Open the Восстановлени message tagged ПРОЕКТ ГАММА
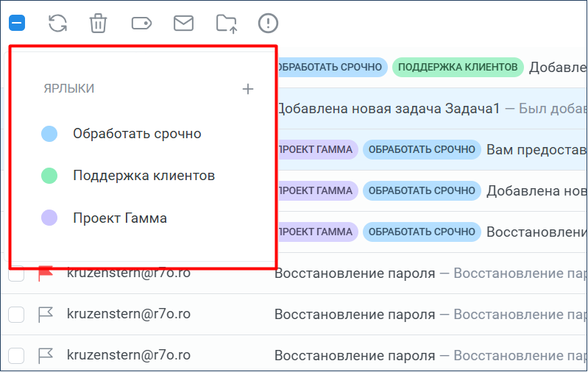The width and height of the screenshot is (588, 372). click(536, 232)
